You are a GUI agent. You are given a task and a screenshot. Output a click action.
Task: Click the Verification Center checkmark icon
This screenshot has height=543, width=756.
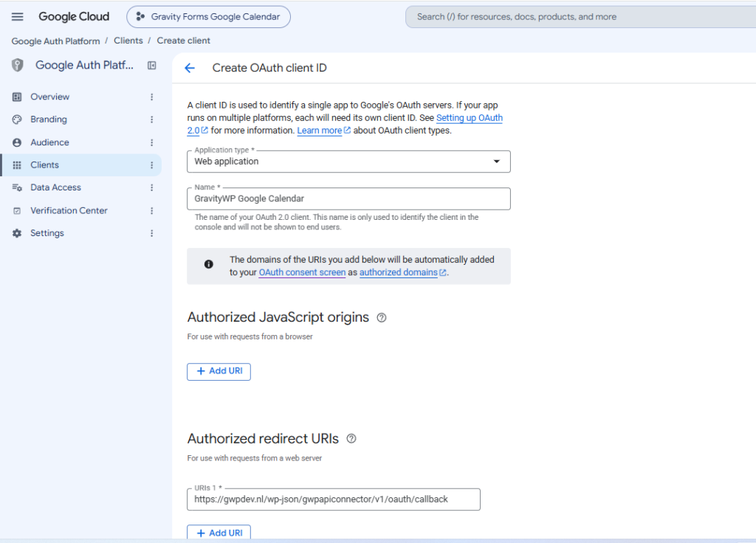pos(17,210)
